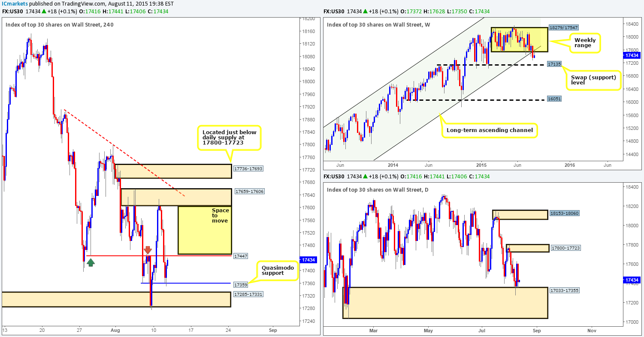The height and width of the screenshot is (337, 644).
Task: Click the 17033-17355 daily demand label
Action: coord(565,290)
